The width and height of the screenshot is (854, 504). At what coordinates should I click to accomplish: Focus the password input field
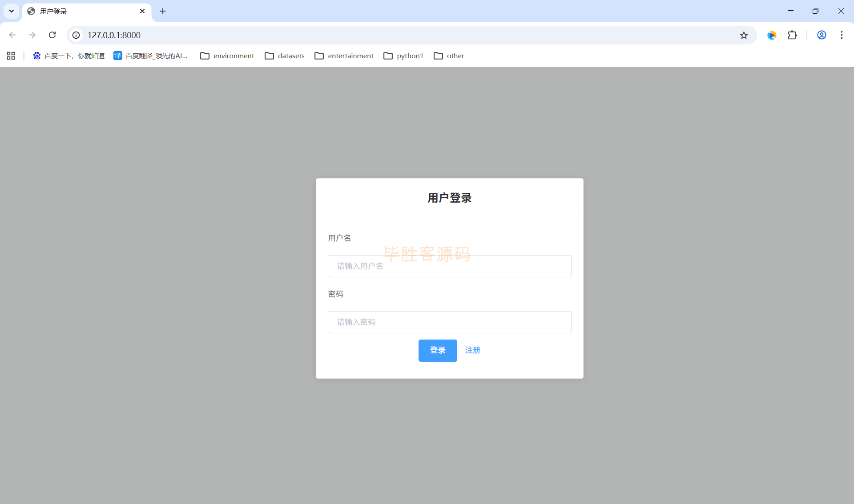coord(449,322)
